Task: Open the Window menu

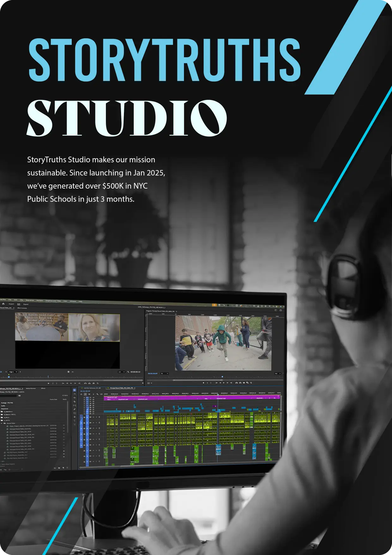Action: click(x=73, y=301)
